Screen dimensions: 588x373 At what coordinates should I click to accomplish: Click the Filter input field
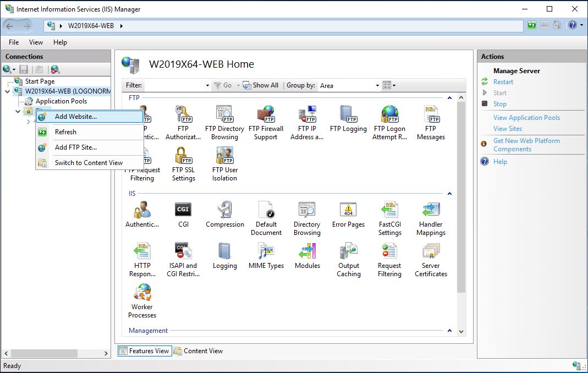click(174, 86)
